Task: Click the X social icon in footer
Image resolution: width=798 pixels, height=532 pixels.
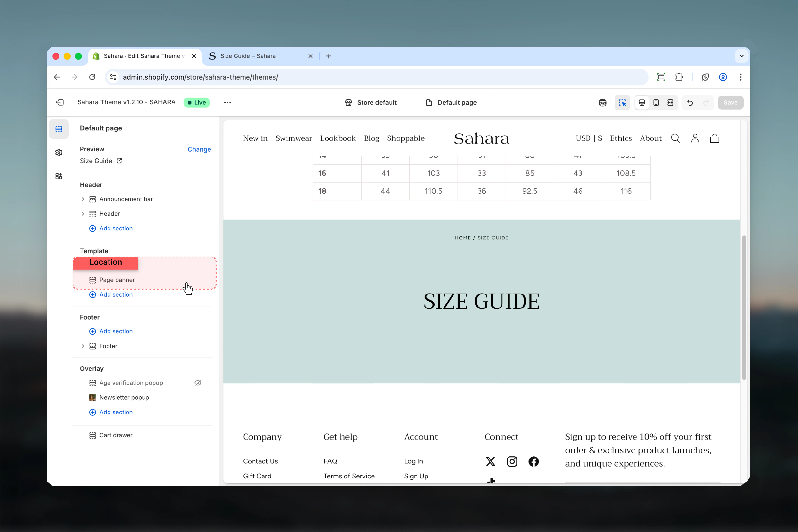Action: tap(490, 461)
